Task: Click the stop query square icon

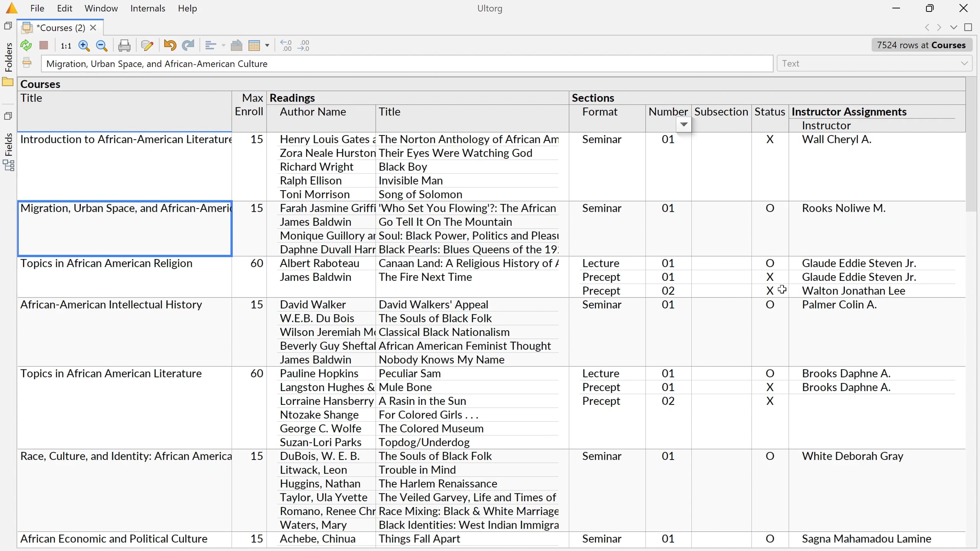Action: point(44,45)
